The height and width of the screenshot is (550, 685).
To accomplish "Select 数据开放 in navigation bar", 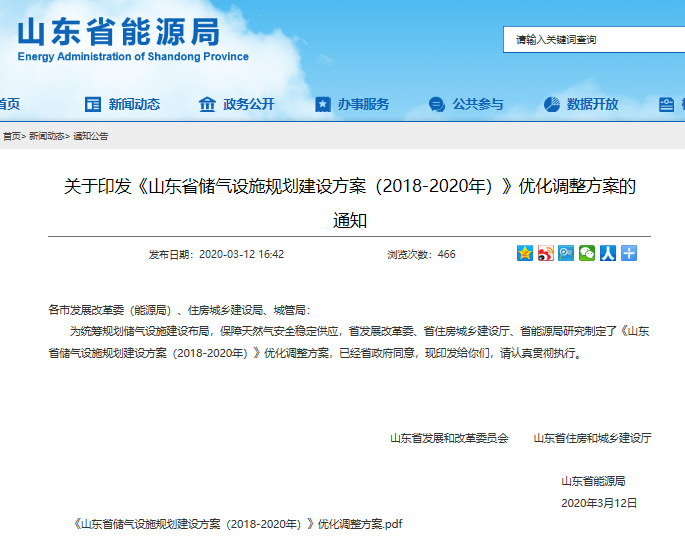I will pos(592,104).
